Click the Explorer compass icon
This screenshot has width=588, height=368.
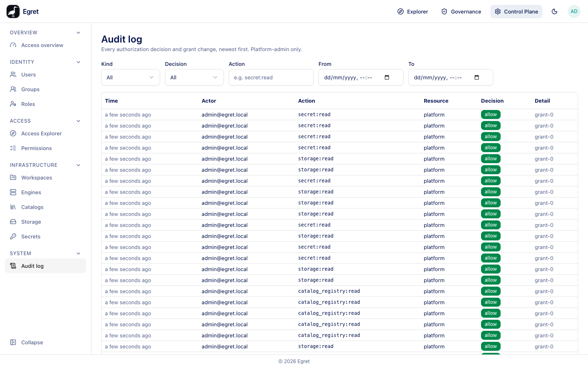pyautogui.click(x=401, y=11)
